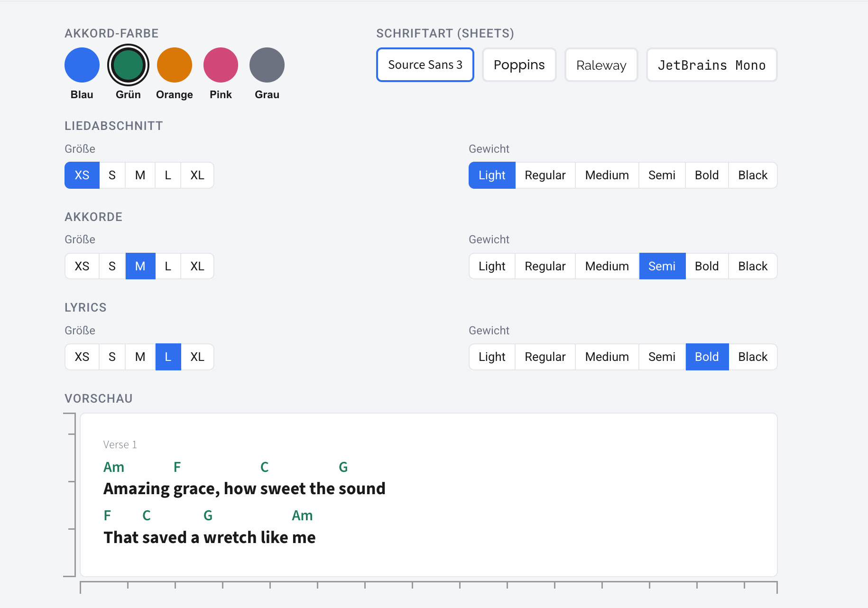
Task: Select the Source Sans 3 font
Action: (x=425, y=65)
